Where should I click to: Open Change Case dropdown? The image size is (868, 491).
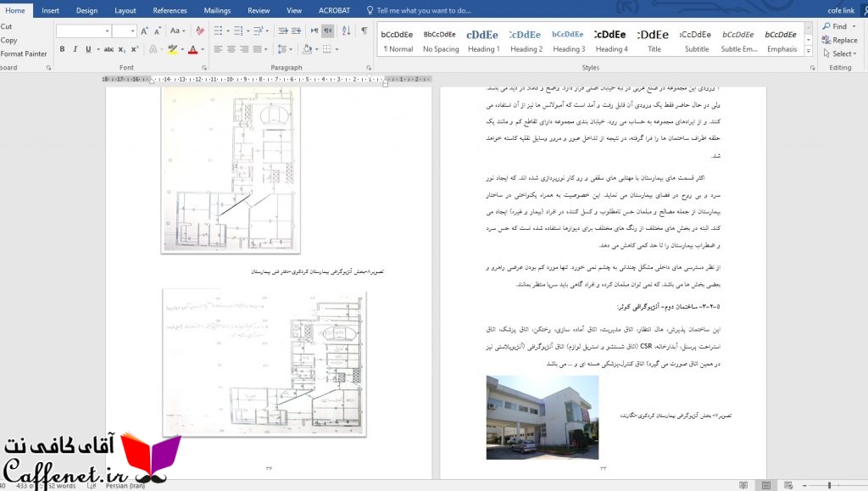click(178, 31)
